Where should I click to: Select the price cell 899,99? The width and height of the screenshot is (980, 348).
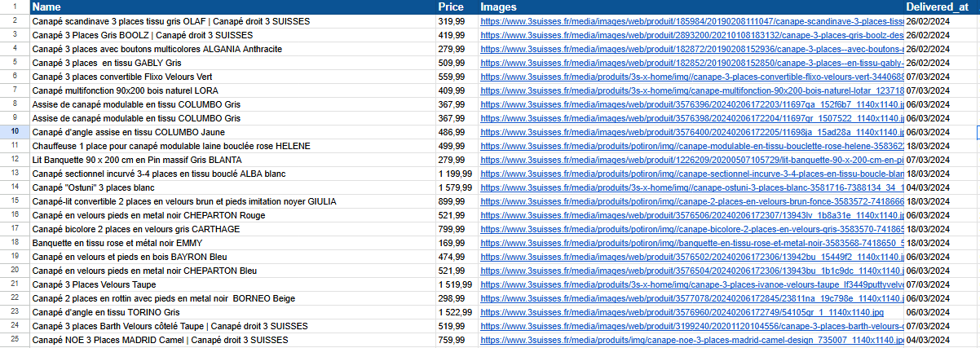point(457,201)
